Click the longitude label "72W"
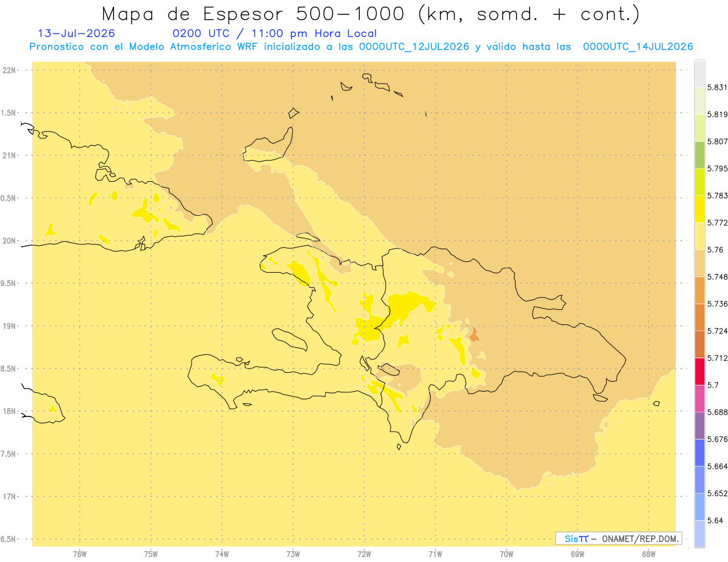Viewport: 728px width, 562px height. click(364, 554)
